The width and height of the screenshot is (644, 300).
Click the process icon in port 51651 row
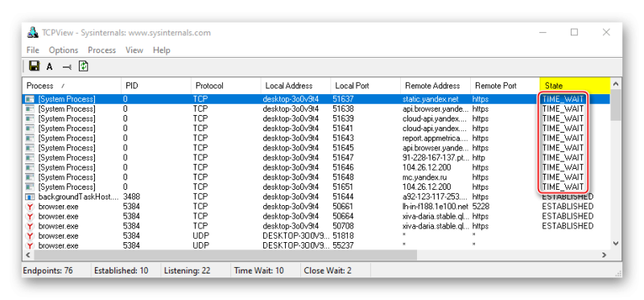(30, 187)
